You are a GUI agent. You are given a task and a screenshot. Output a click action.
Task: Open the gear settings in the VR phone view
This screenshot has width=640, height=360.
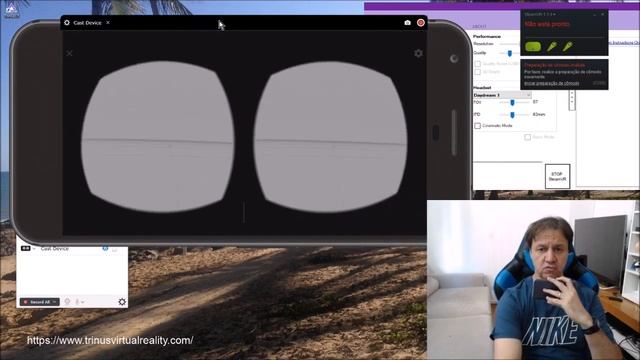click(x=418, y=53)
